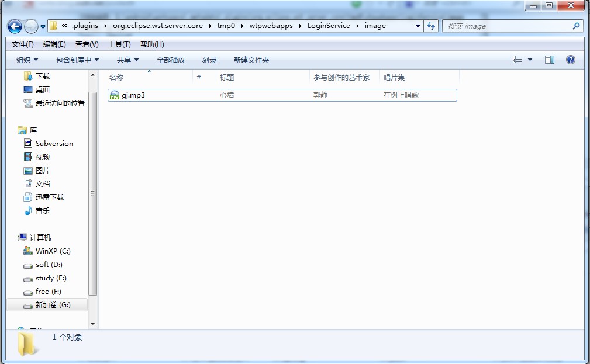The image size is (590, 364).
Task: Open view options dropdown arrow
Action: click(x=530, y=60)
